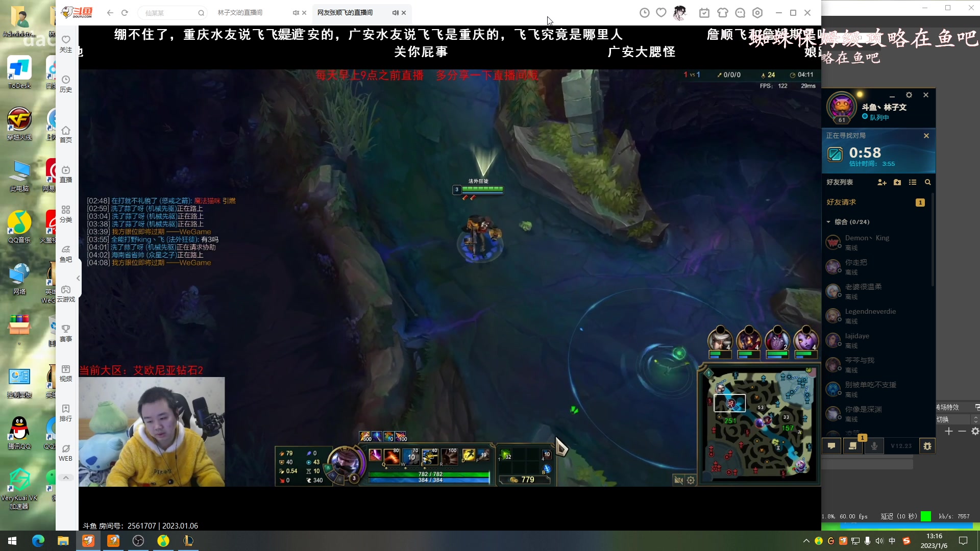Mute the 网友张顺飞的直播间 tab audio
980x551 pixels.
click(x=395, y=13)
